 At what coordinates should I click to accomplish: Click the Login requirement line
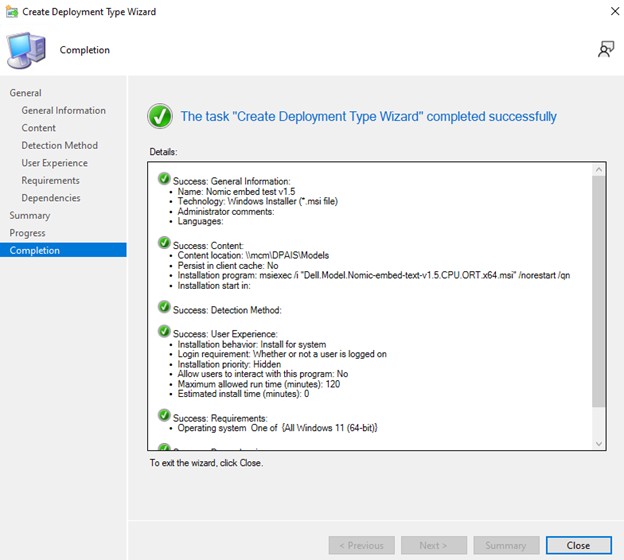click(282, 354)
